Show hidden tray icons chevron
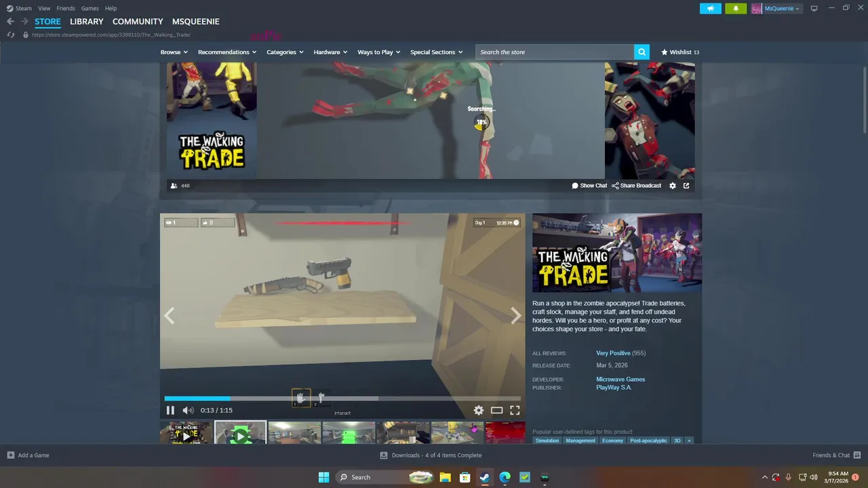Screen dimensions: 868x488 click(764, 477)
